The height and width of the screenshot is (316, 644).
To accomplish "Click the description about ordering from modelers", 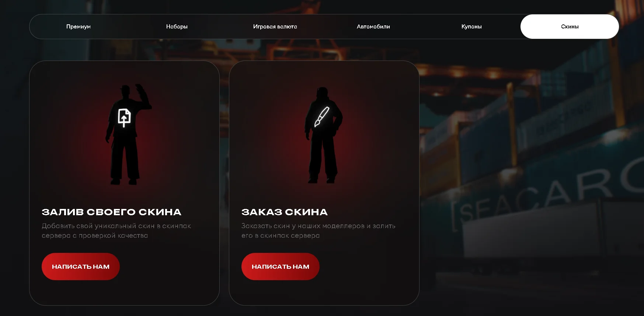I will coord(318,231).
